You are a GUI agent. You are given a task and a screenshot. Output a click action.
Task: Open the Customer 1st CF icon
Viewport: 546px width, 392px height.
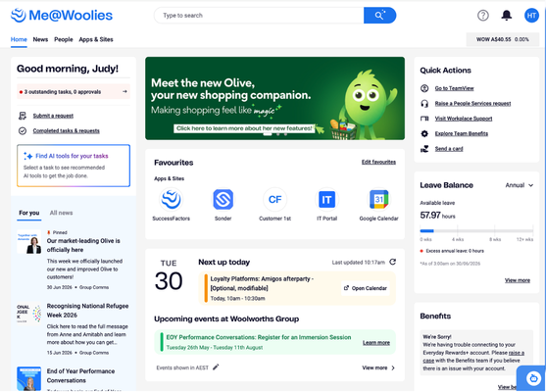click(x=274, y=200)
